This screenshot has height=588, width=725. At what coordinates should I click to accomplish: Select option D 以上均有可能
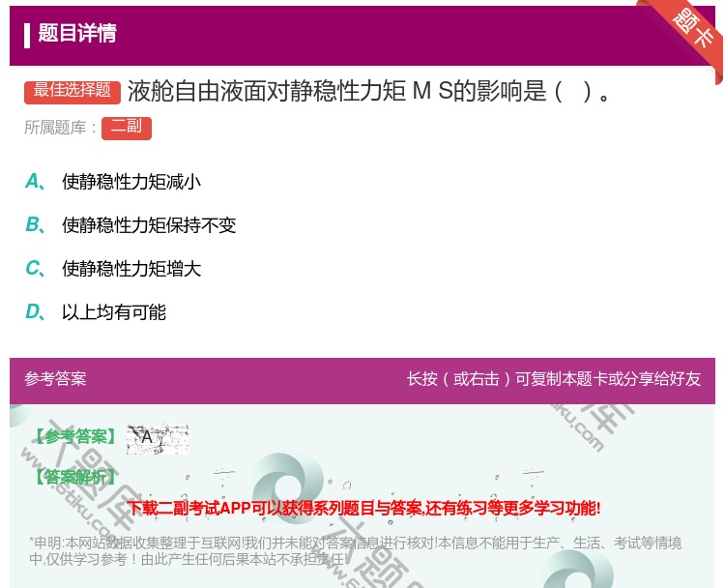pyautogui.click(x=96, y=311)
